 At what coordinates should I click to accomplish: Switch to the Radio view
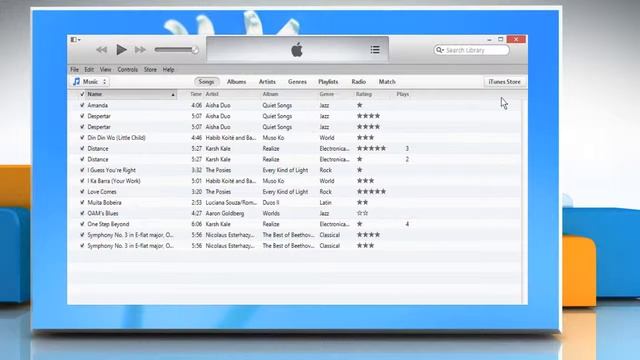pyautogui.click(x=359, y=82)
